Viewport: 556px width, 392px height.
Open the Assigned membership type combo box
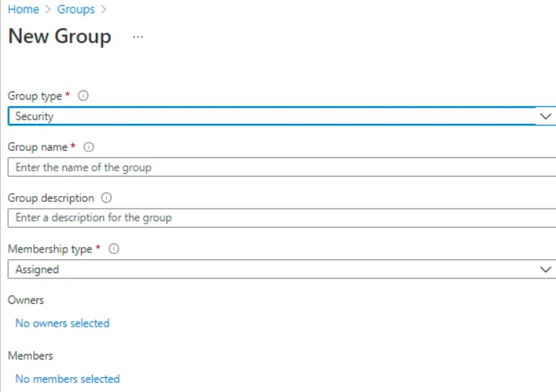[x=282, y=269]
